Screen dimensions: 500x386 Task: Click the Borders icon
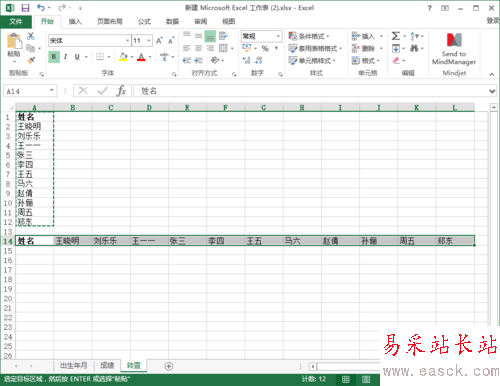[100, 57]
